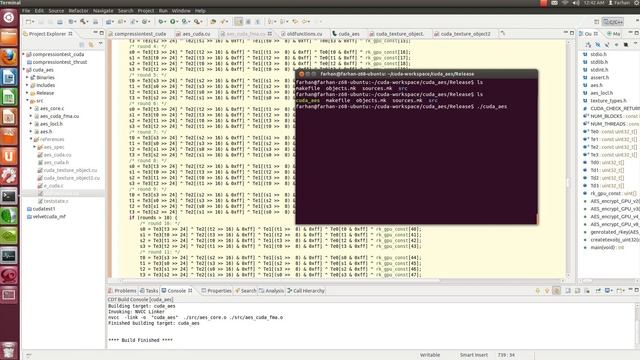Toggle the highlighted console toolbar button
The height and width of the screenshot is (360, 640).
pos(556,291)
